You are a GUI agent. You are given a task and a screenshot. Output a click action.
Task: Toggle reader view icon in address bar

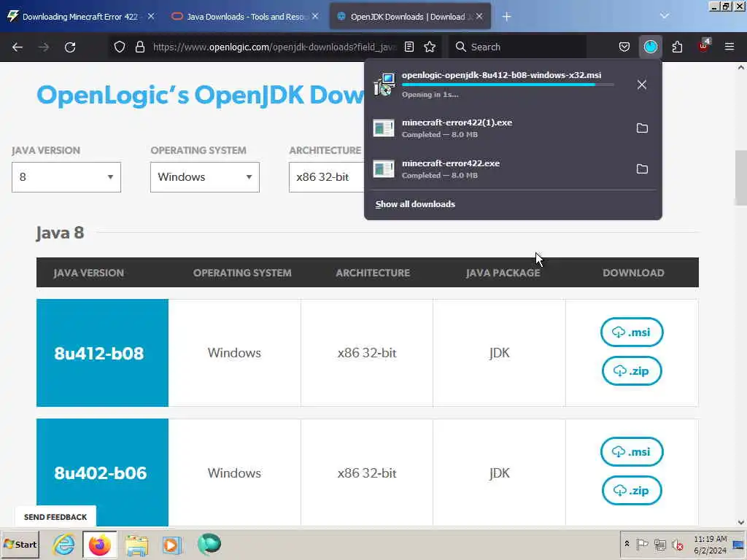[409, 47]
